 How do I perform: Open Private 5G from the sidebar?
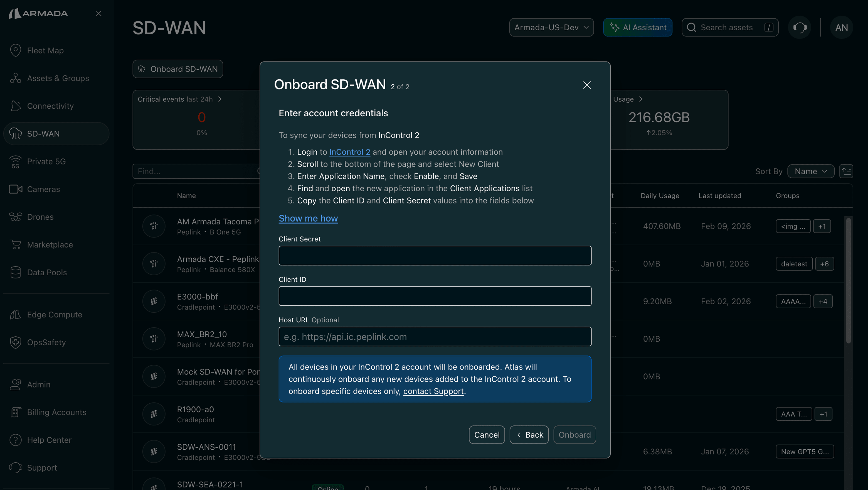[46, 161]
